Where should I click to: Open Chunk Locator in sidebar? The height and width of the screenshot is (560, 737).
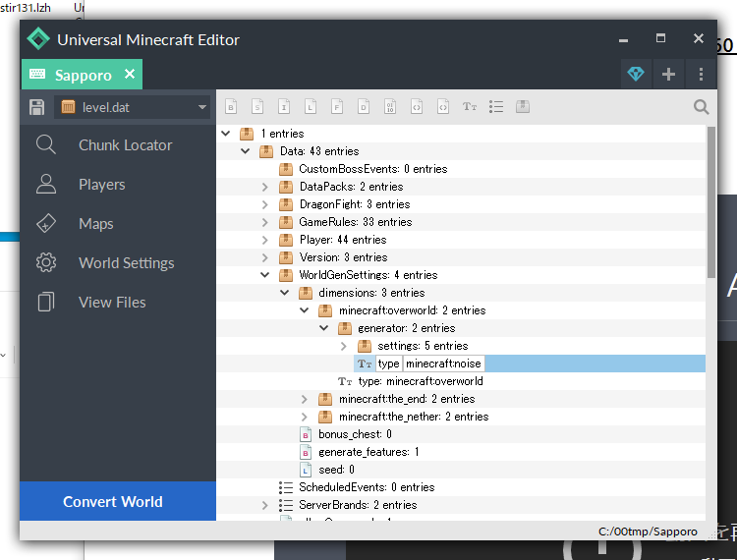[125, 145]
